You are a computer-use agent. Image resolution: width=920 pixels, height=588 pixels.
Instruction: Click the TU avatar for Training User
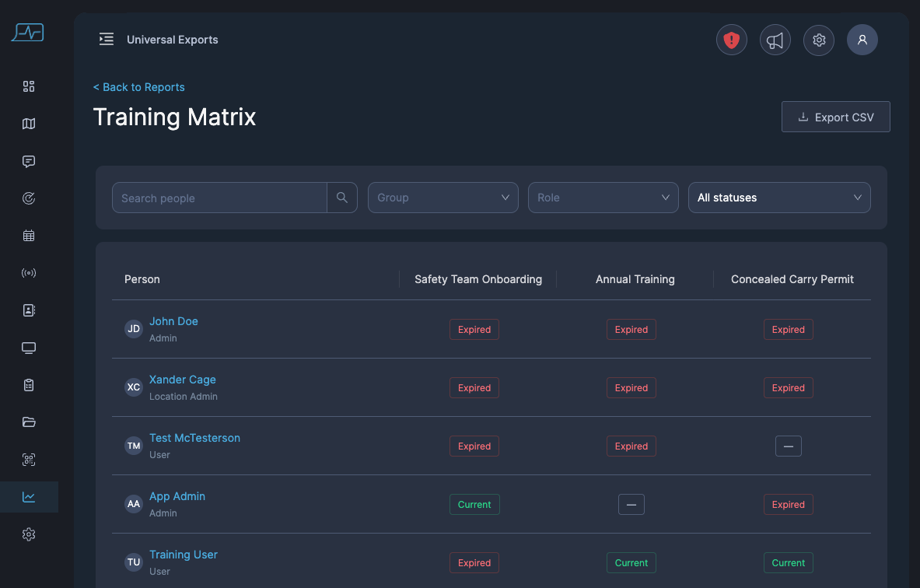pyautogui.click(x=134, y=562)
